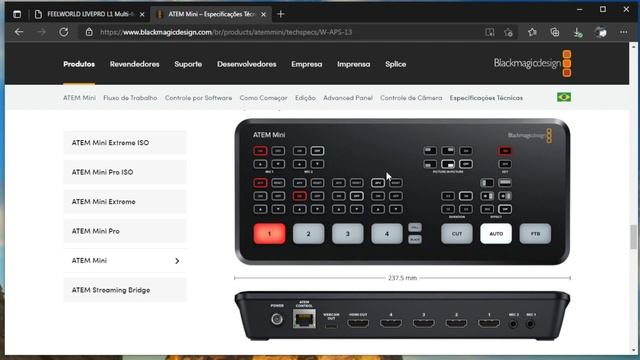Click the ATEM Mini rear-panel image
Screen dimensions: 640x360
(402, 315)
